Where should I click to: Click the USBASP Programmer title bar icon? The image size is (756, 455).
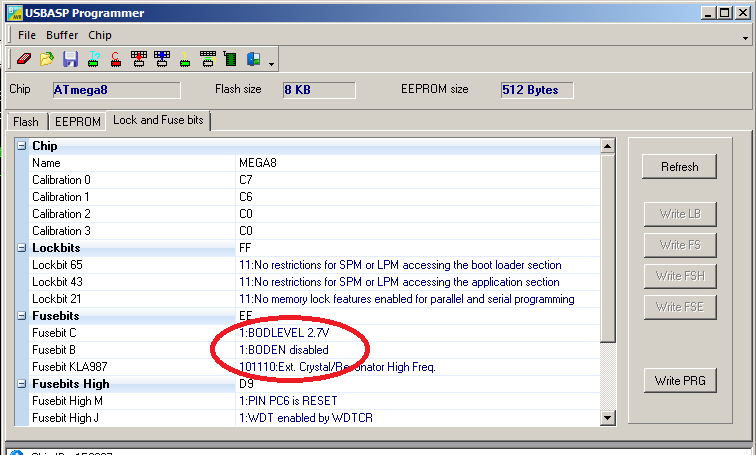click(15, 13)
